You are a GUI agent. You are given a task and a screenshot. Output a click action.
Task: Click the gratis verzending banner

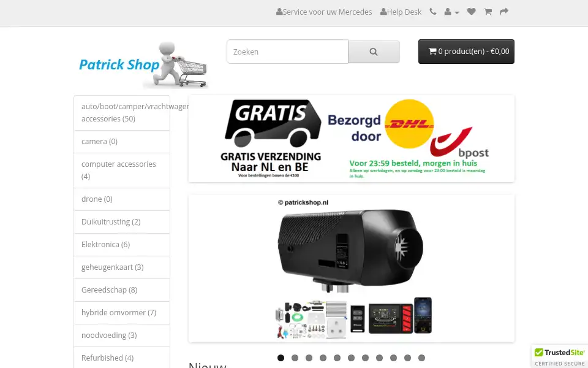(352, 139)
